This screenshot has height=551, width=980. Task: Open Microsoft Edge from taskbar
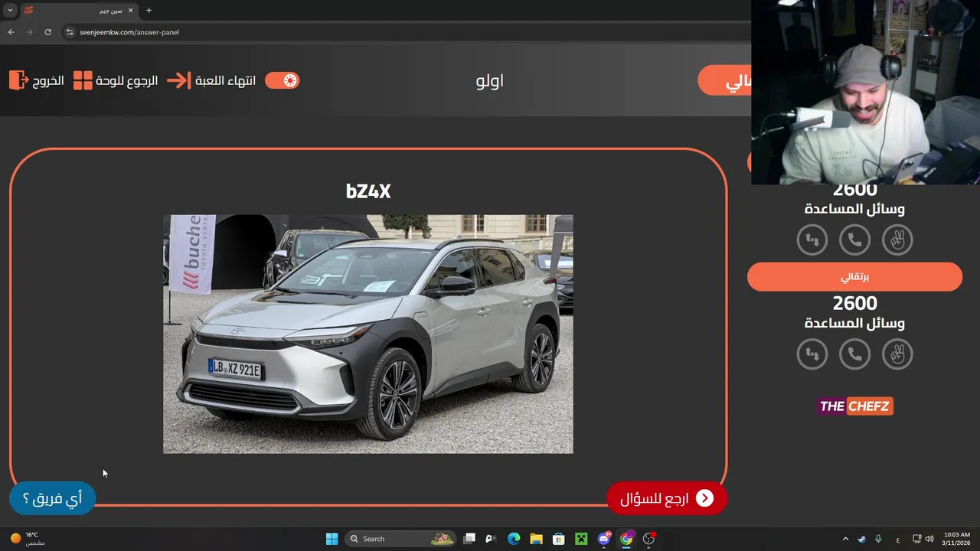[x=514, y=539]
